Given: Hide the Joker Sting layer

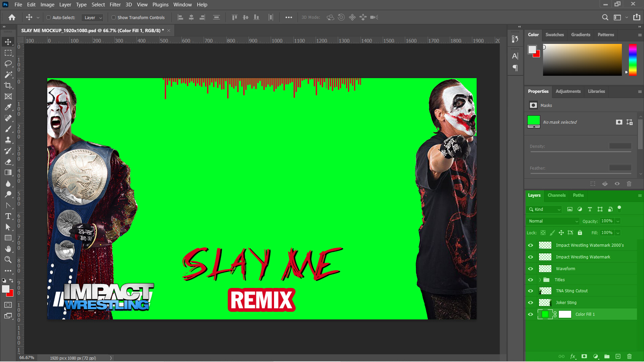Looking at the screenshot, I should [530, 303].
